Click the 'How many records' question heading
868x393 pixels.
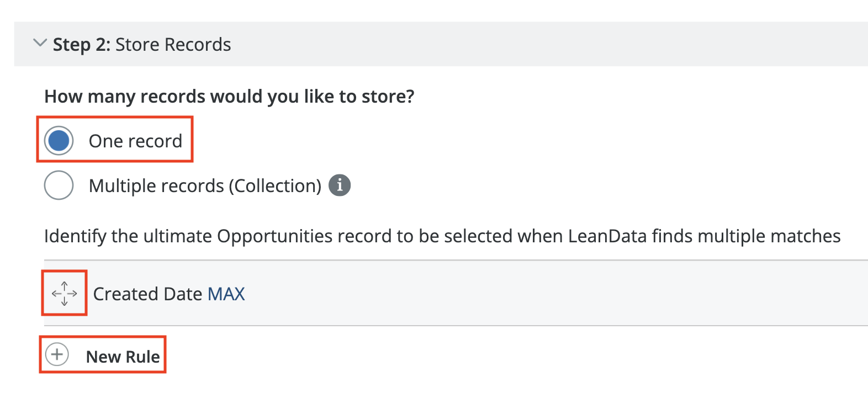point(229,97)
